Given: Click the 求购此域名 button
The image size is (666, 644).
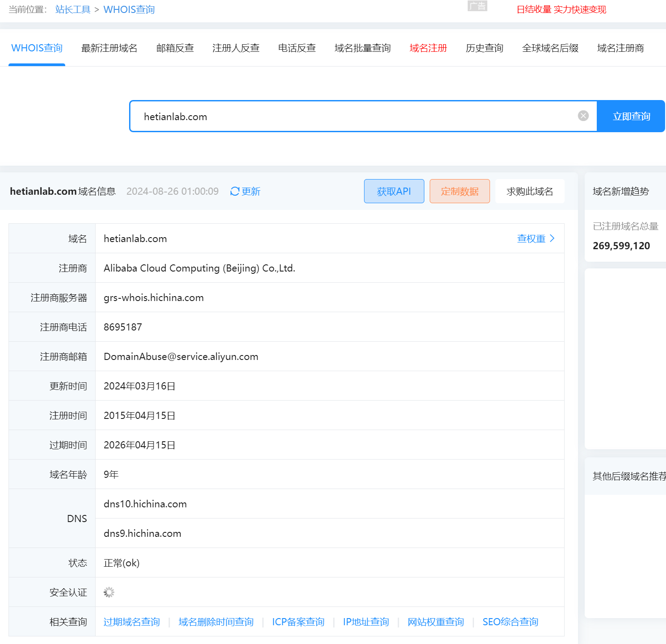Looking at the screenshot, I should [529, 192].
